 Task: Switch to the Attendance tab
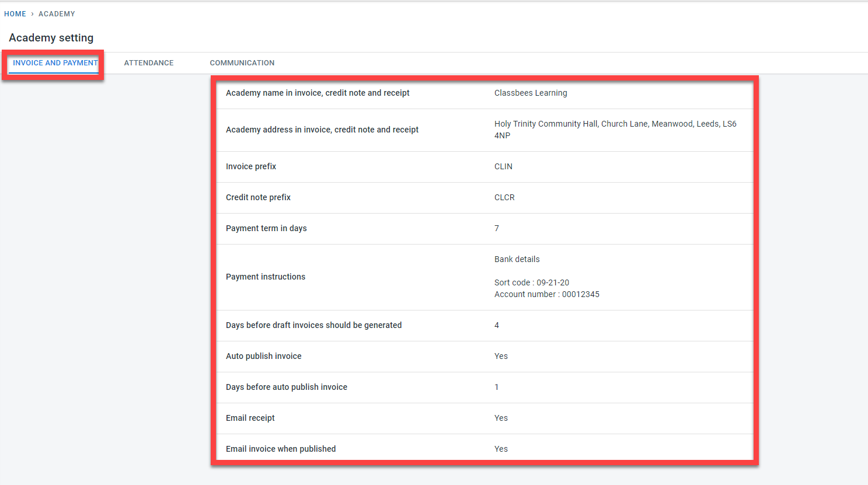[x=148, y=63]
